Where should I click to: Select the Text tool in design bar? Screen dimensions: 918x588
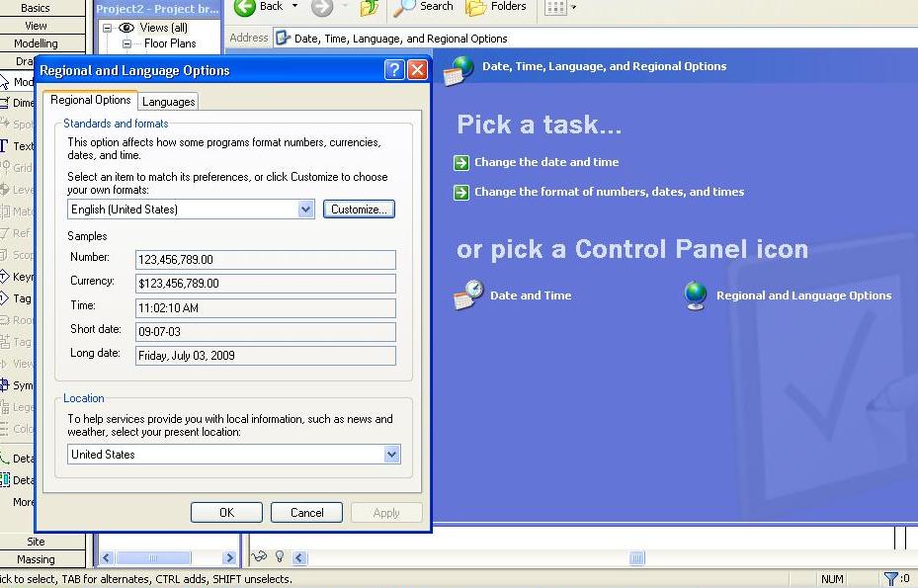click(x=17, y=146)
